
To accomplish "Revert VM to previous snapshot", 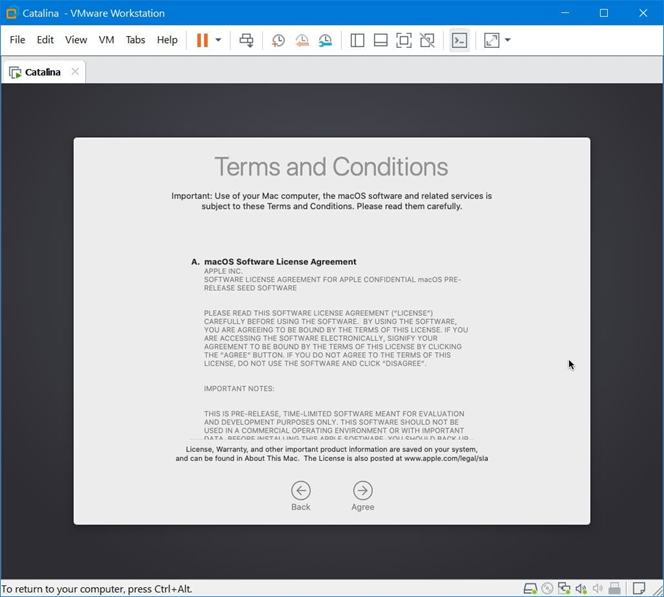I will (x=302, y=40).
